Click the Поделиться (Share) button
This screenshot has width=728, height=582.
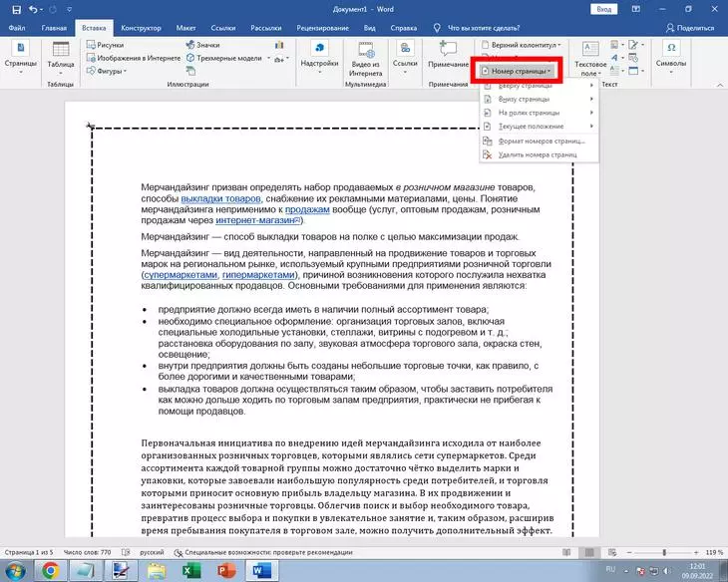[690, 28]
